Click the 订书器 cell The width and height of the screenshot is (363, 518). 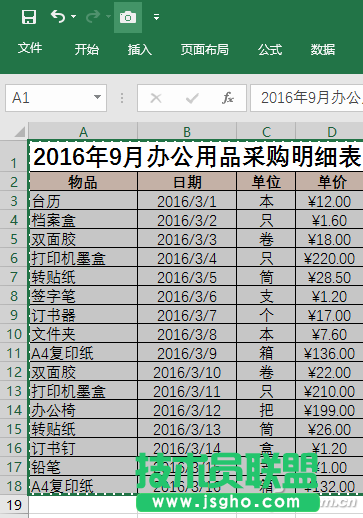[x=83, y=315]
